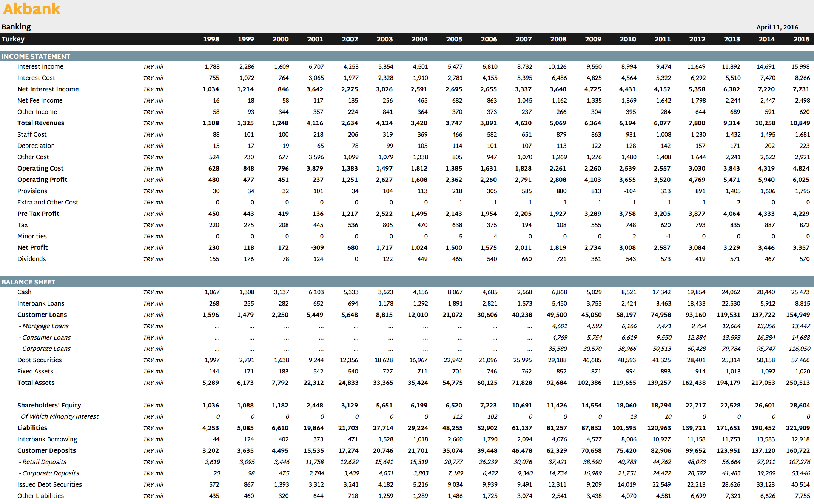Click the Operating Profit row label
This screenshot has height=504, width=814.
42,180
